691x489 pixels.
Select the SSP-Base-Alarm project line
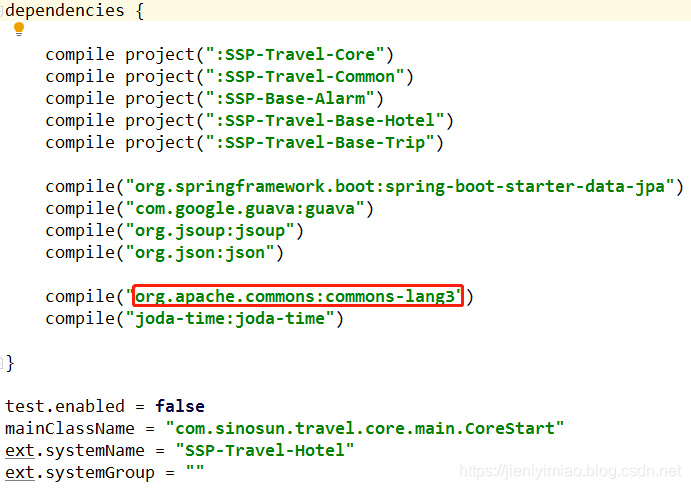pyautogui.click(x=215, y=99)
